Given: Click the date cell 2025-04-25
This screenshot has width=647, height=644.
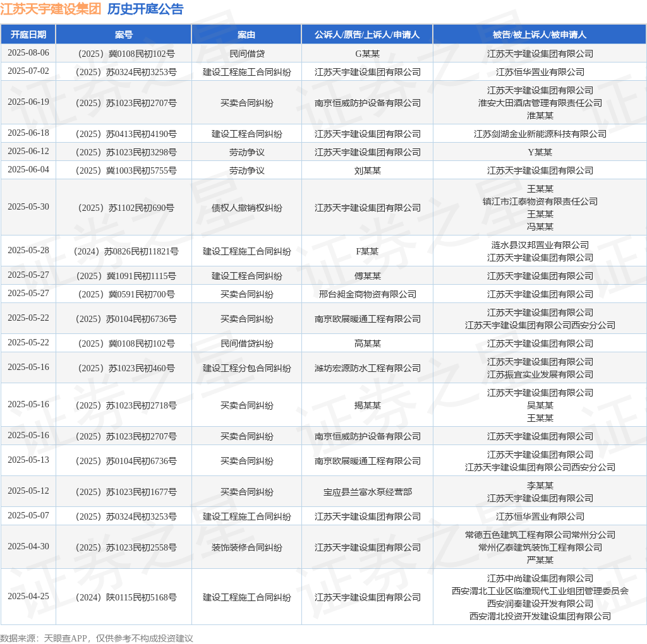Looking at the screenshot, I should [x=28, y=597].
